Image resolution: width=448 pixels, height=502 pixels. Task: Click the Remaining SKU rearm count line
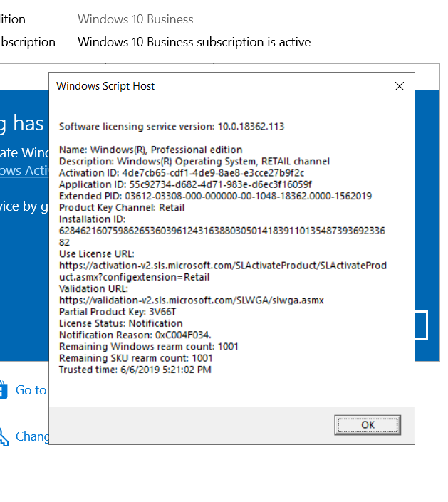(x=136, y=358)
